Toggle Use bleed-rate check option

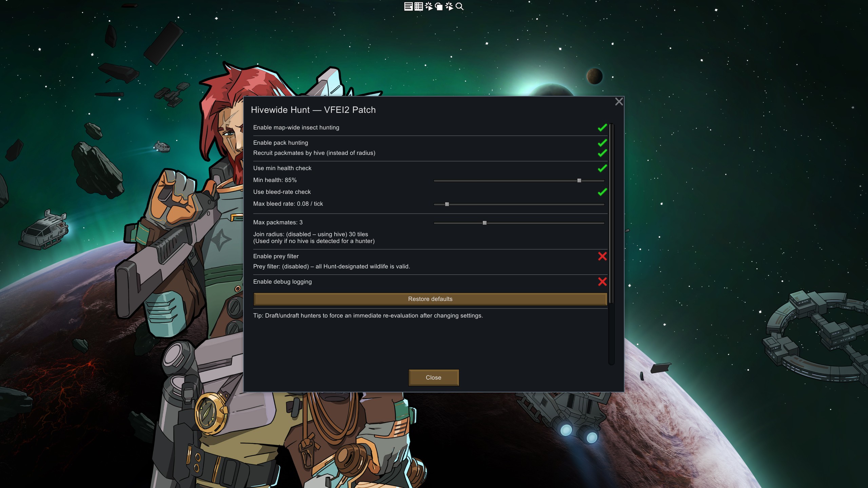pyautogui.click(x=602, y=192)
